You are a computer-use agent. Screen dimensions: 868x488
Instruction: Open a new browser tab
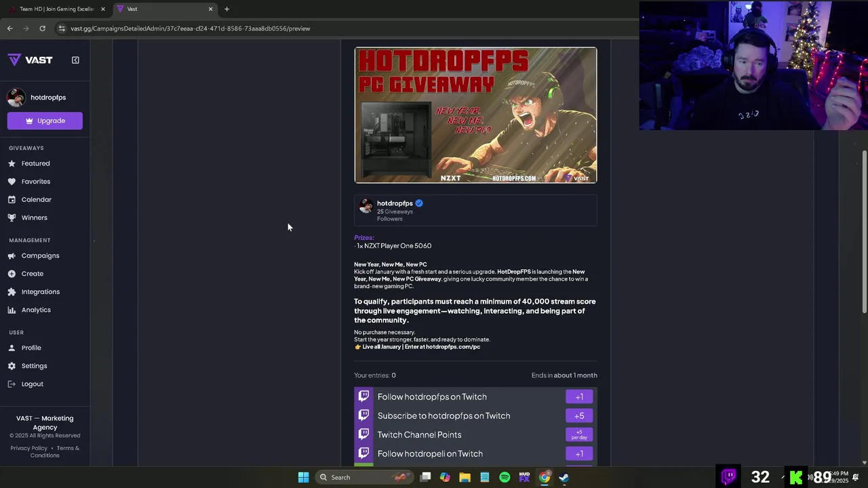[x=226, y=9]
